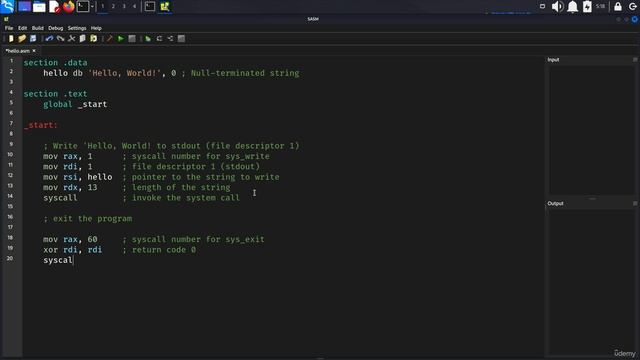Click 'mov rdx, 13' code line
Screen dimensions: 640x360
tap(70, 187)
